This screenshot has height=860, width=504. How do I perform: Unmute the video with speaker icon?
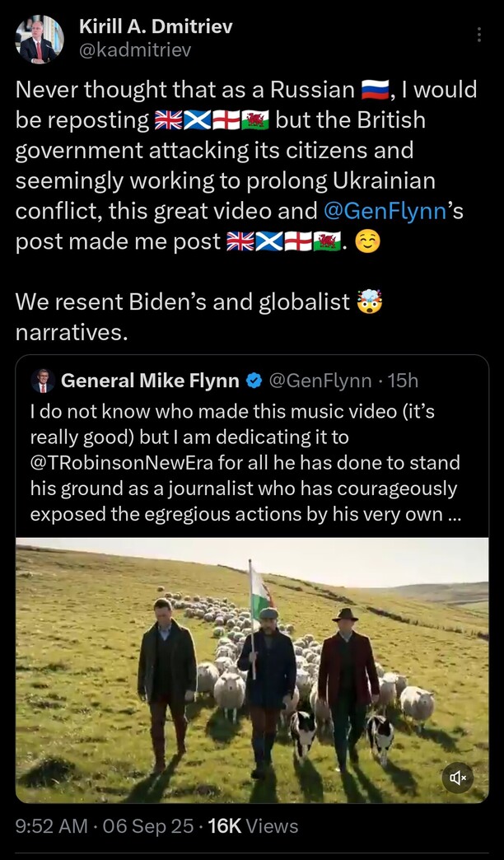click(458, 777)
